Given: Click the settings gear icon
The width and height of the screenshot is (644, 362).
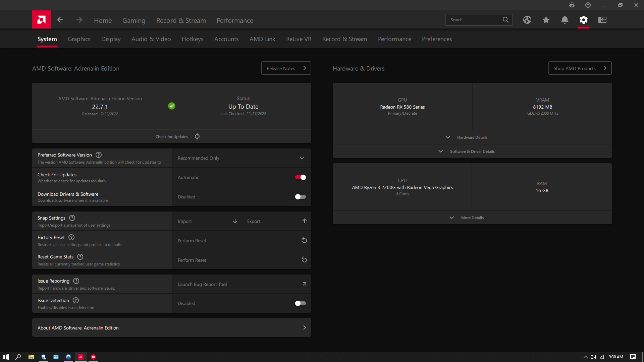Looking at the screenshot, I should [583, 19].
